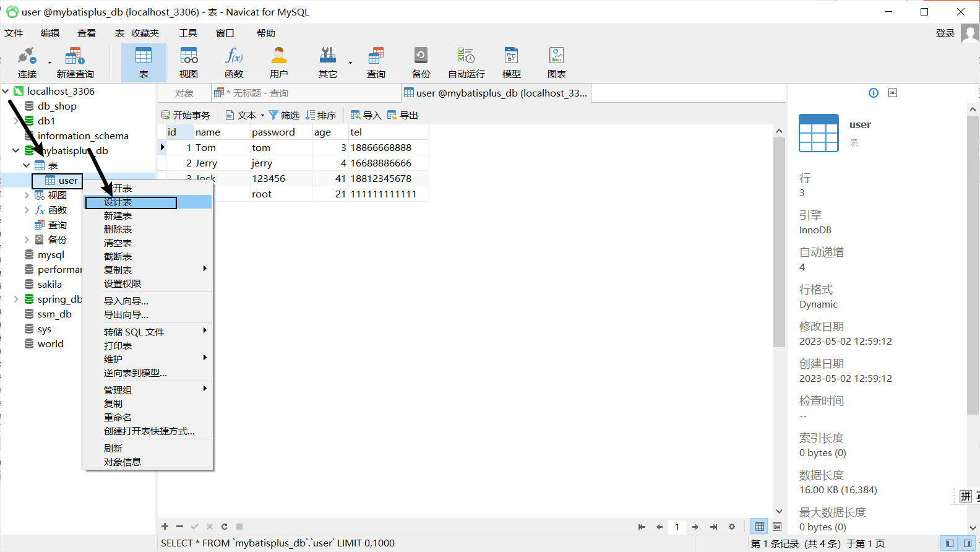Toggle the left pane visibility icon
Image resolution: width=980 pixels, height=552 pixels.
949,543
